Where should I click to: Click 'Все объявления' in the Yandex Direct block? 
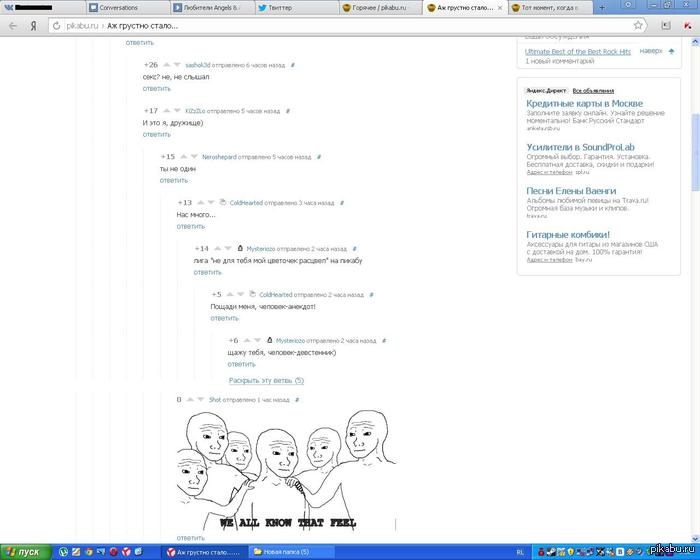[593, 91]
